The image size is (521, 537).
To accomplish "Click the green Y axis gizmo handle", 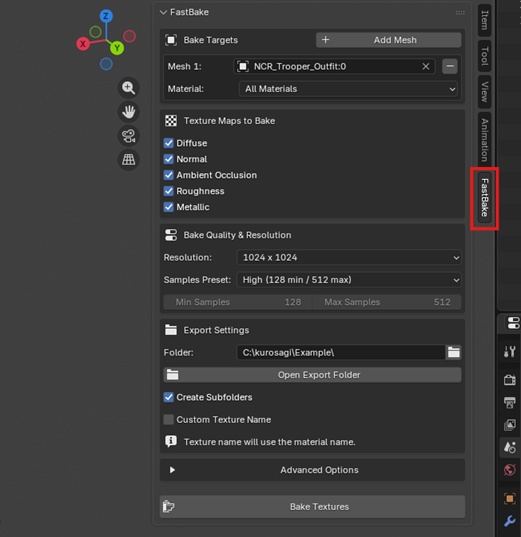I will tap(117, 48).
